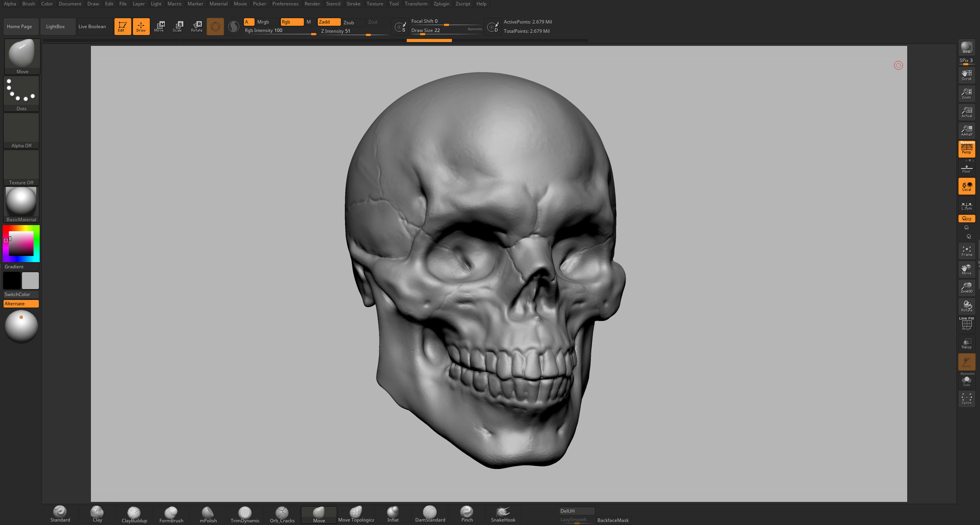This screenshot has width=980, height=525.
Task: Open the Zplugin menu
Action: point(441,4)
